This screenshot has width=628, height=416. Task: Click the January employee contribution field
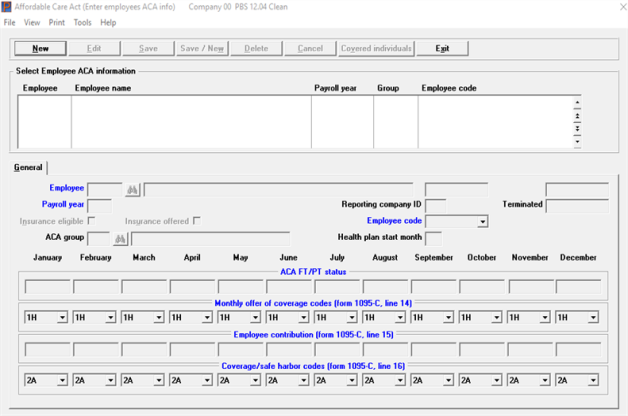click(x=48, y=350)
